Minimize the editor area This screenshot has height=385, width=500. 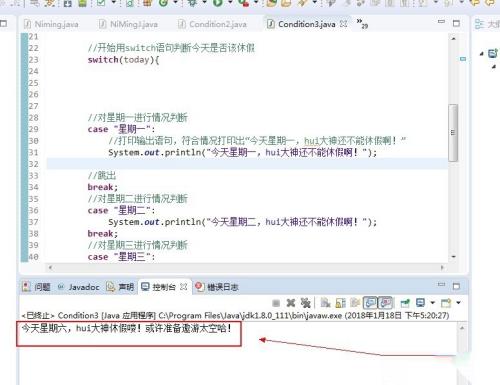click(x=441, y=22)
